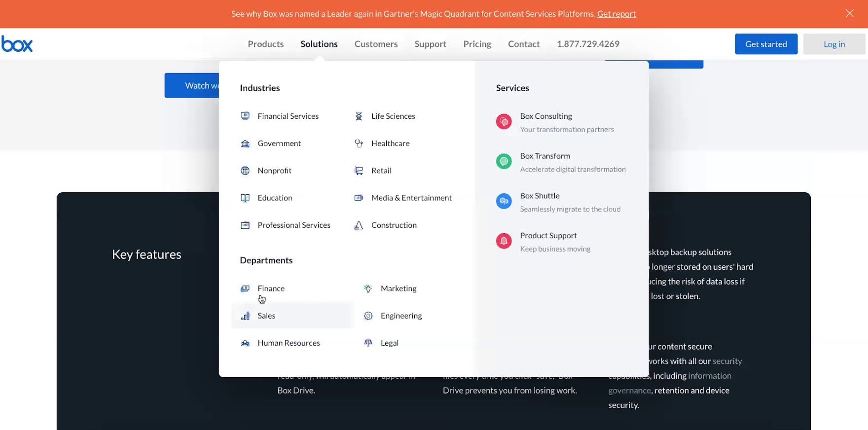868x430 pixels.
Task: Click the 1.877.729.4269 phone number
Action: point(588,44)
